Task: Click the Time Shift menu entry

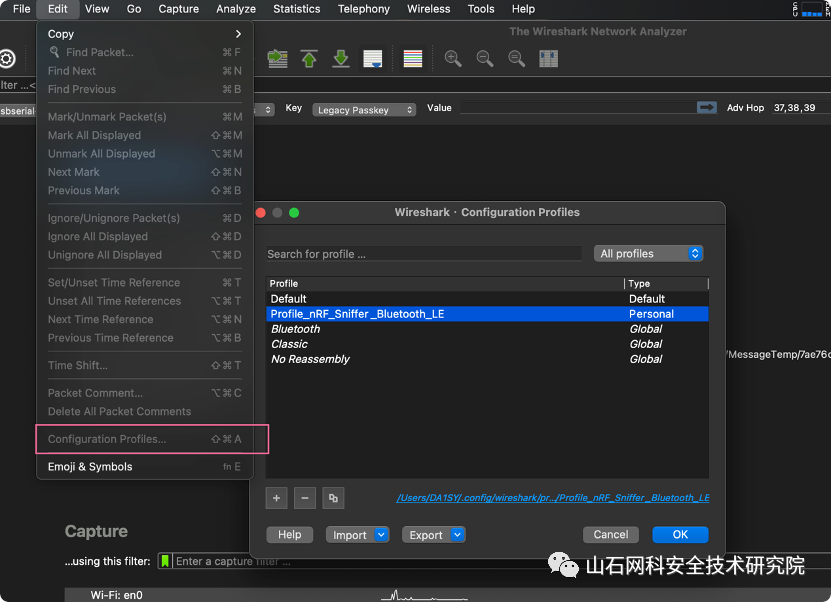Action: click(x=144, y=365)
